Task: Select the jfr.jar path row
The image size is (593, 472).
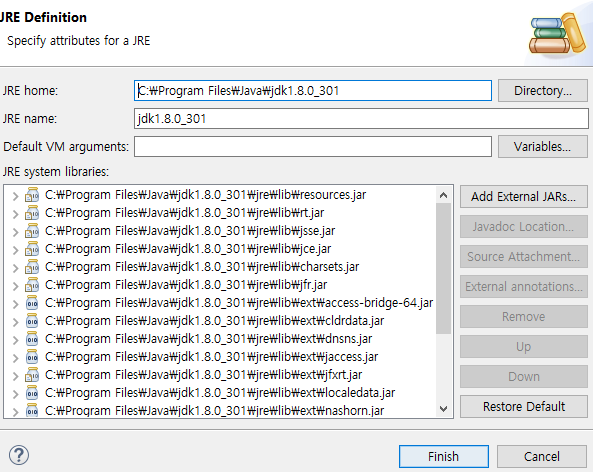Action: 186,285
